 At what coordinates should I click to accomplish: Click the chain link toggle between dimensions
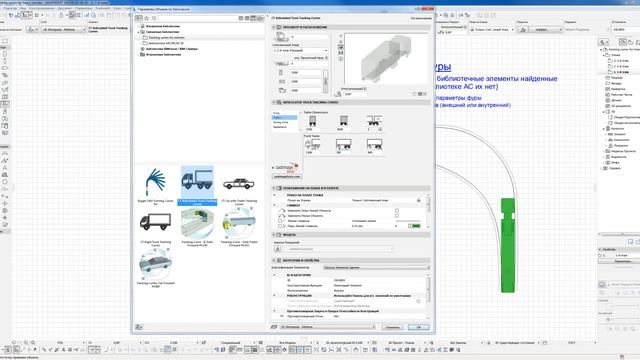coord(325,82)
